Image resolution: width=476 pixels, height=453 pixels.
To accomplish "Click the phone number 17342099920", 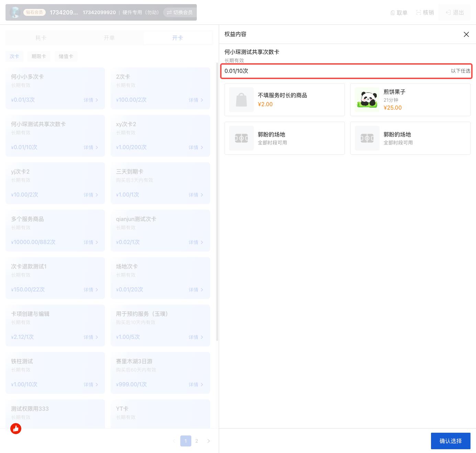I will tap(99, 12).
